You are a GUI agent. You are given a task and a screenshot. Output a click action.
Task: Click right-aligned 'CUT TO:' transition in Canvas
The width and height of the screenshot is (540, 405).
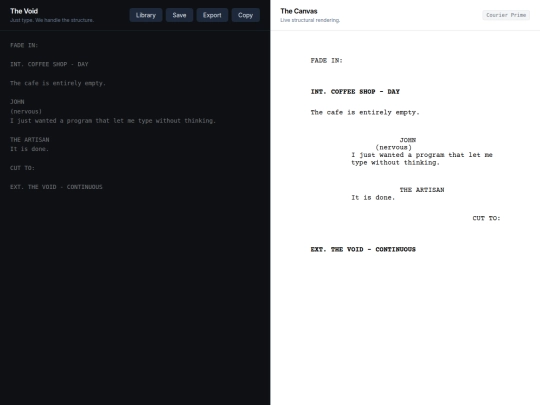click(x=486, y=218)
